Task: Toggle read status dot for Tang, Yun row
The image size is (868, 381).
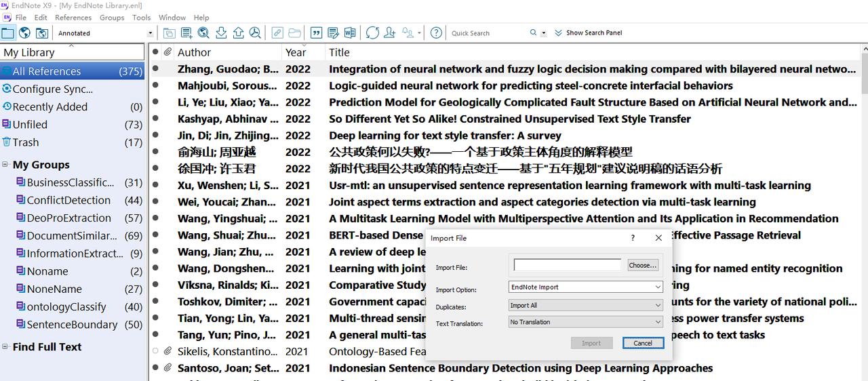Action: (x=155, y=335)
